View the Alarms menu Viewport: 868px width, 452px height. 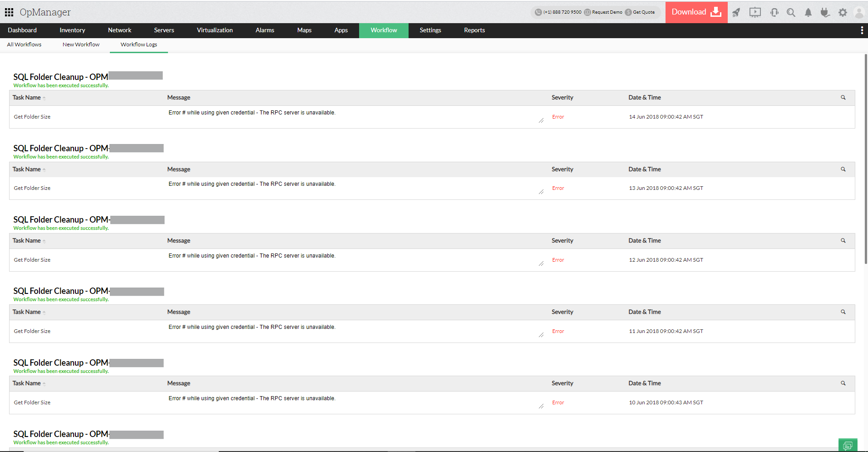click(265, 30)
